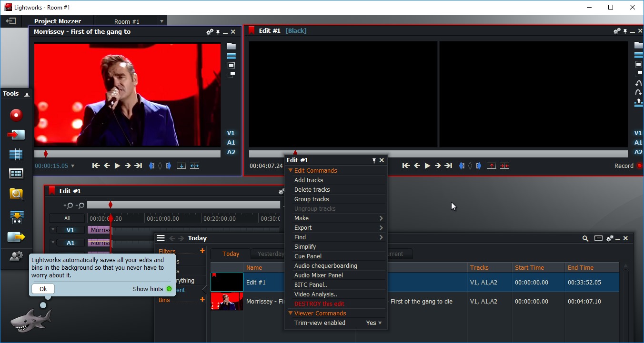Toggle Record in Edit #1 viewer
The width and height of the screenshot is (644, 343).
(x=640, y=166)
